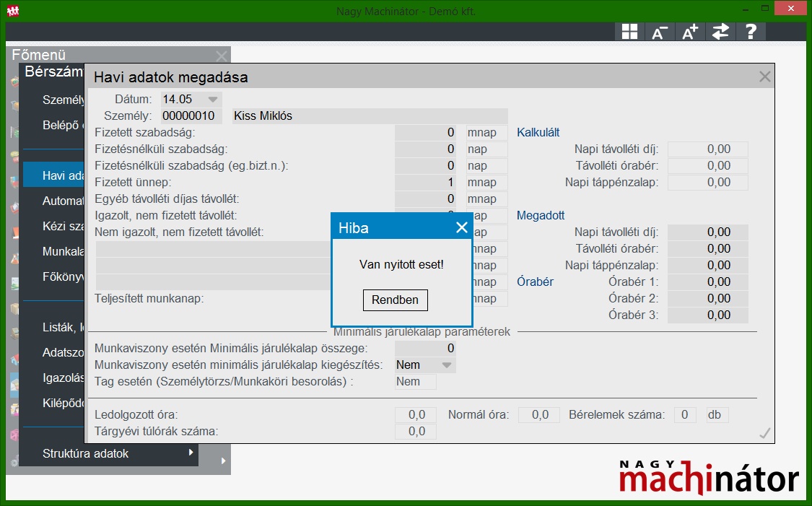
Task: Click the application icon in title bar
Action: 13,10
